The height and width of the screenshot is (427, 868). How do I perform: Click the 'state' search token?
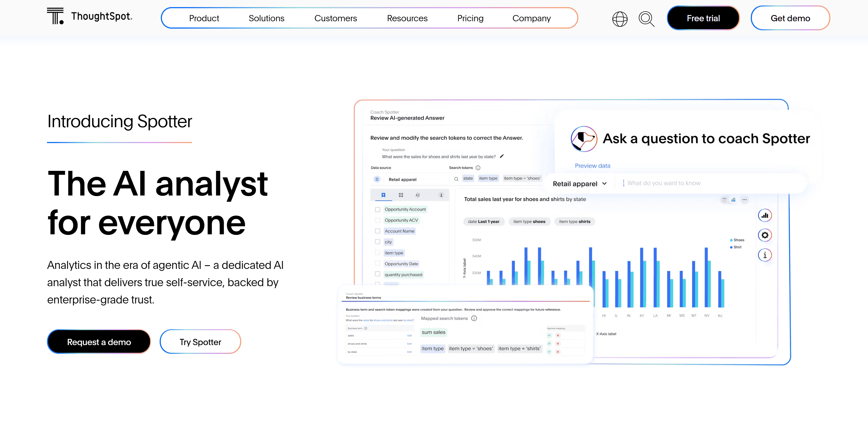click(468, 179)
